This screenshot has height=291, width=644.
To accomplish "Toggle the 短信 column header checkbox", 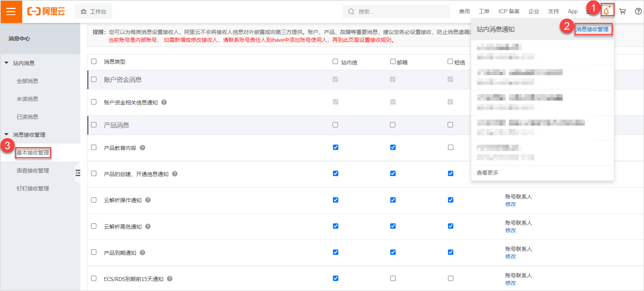I will (450, 62).
